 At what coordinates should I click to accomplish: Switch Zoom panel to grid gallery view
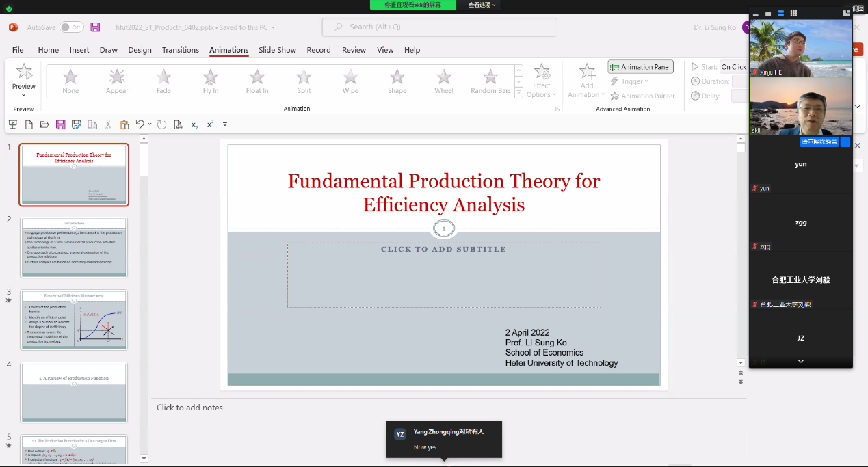tap(793, 13)
